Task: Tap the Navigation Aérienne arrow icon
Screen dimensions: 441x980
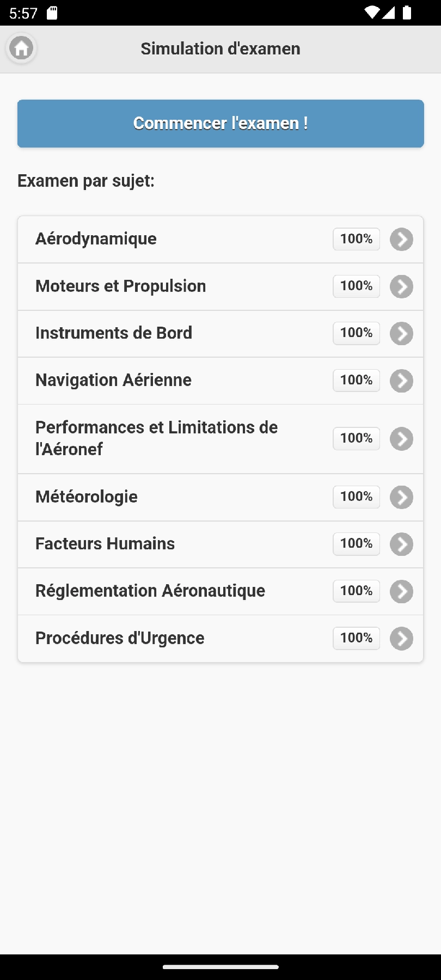Action: 401,381
